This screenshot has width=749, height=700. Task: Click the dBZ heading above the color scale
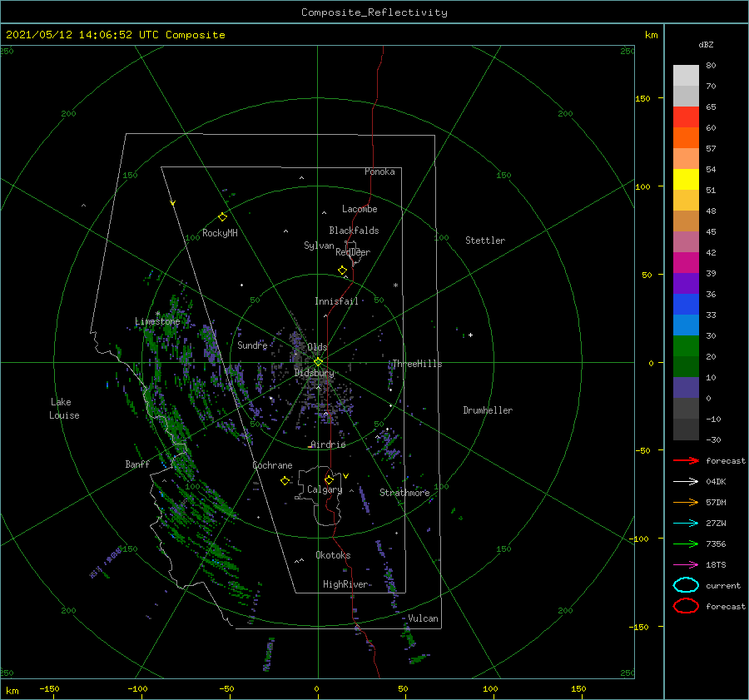coord(706,45)
